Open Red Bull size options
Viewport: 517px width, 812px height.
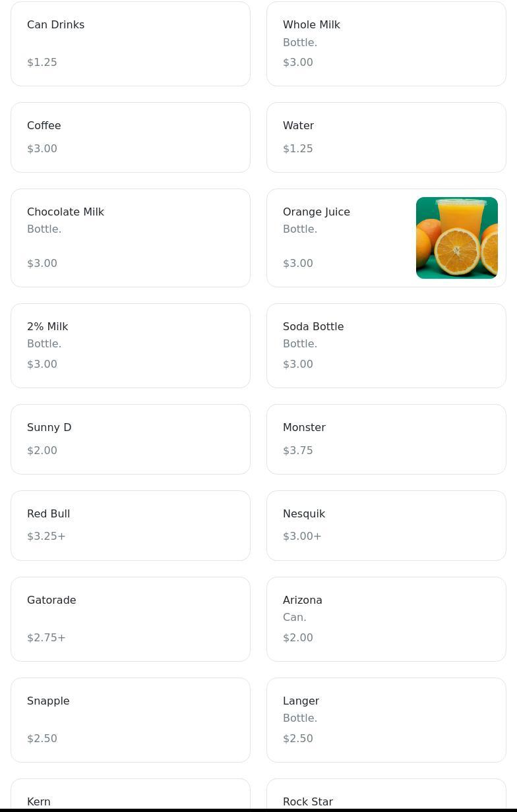tap(130, 525)
